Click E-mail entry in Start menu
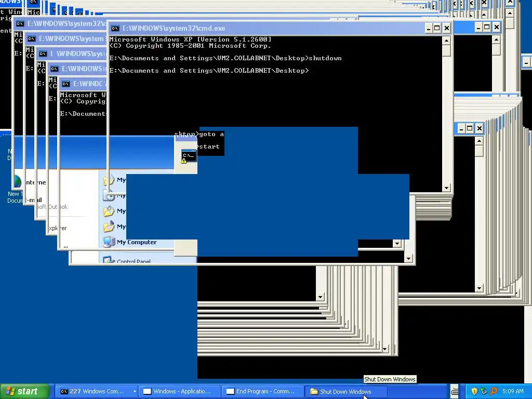The width and height of the screenshot is (532, 399). (34, 200)
